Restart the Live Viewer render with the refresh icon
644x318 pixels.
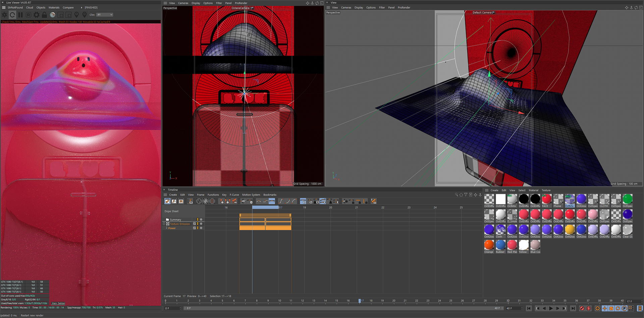pyautogui.click(x=12, y=15)
